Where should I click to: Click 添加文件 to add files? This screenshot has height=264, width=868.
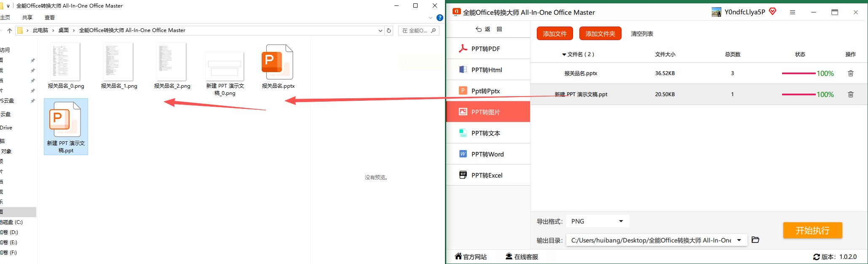tap(555, 33)
